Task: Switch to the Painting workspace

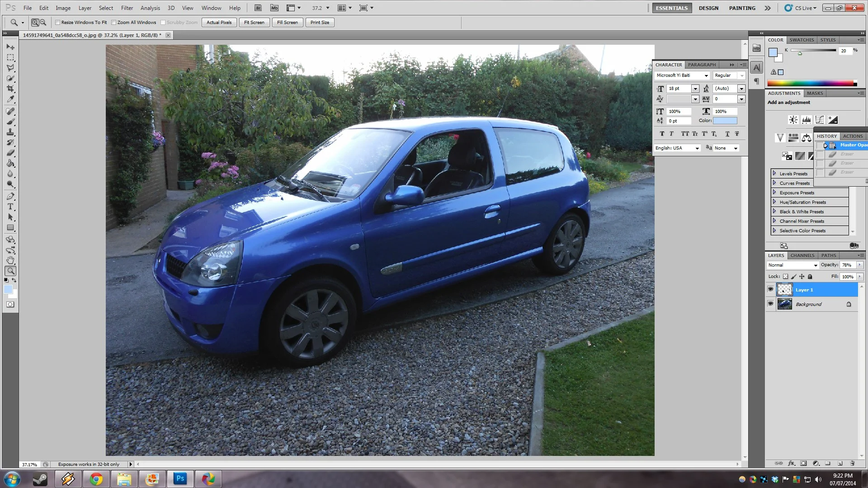Action: click(x=742, y=8)
